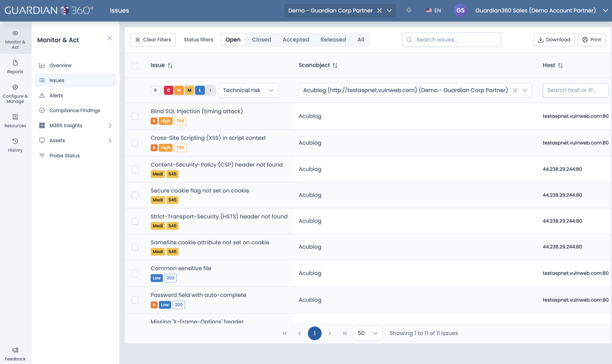Check the Strict-Transport-Security row checkbox

135,221
